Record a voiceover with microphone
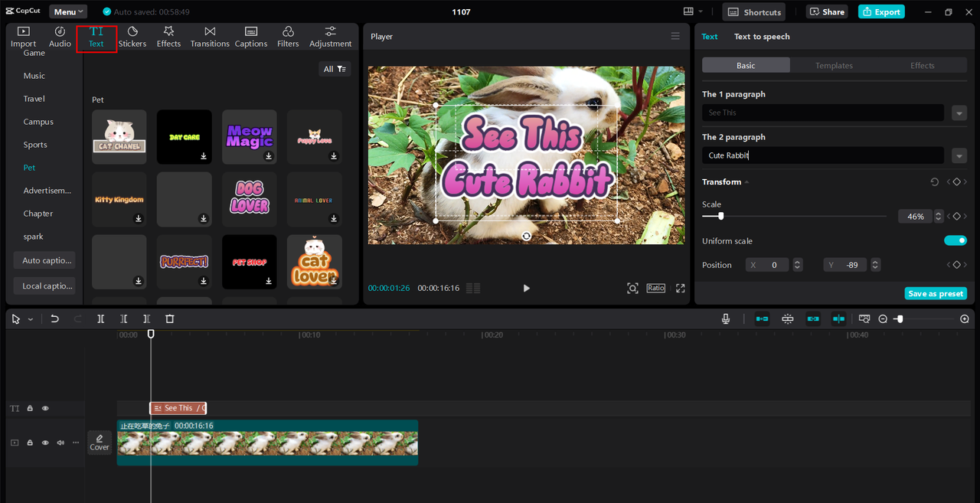 coord(726,318)
